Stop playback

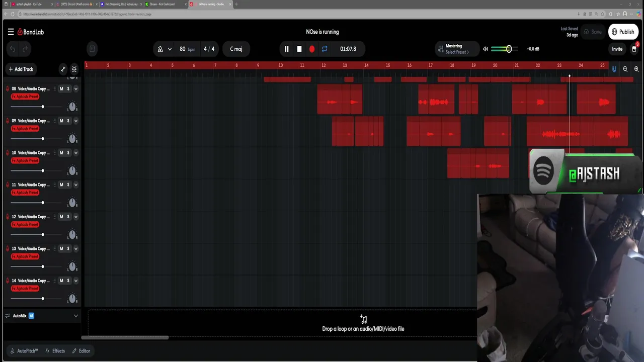299,49
